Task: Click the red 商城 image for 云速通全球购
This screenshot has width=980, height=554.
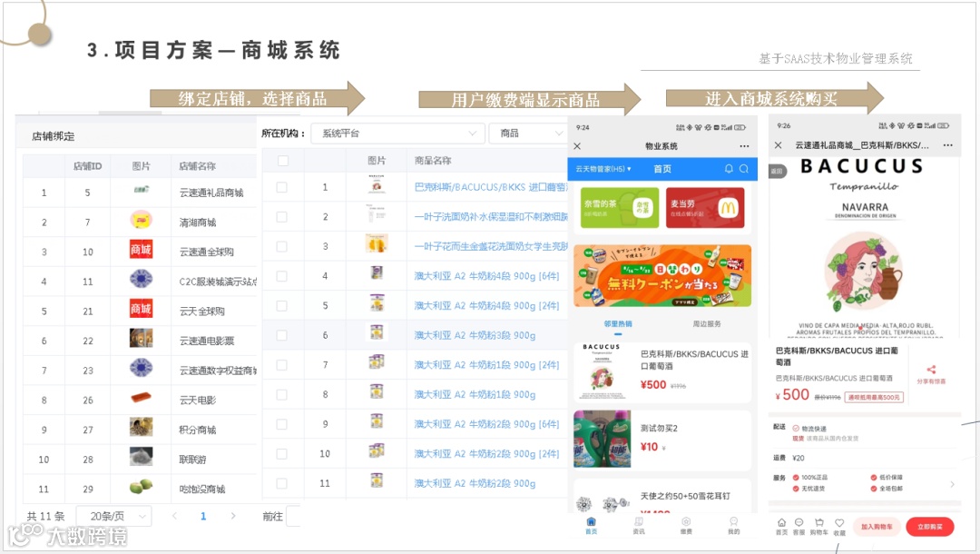Action: [142, 250]
